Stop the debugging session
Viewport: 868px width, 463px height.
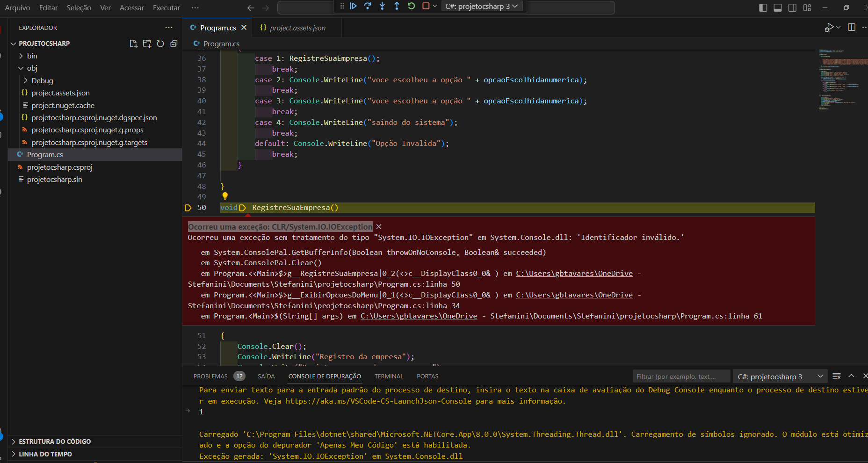tap(426, 6)
